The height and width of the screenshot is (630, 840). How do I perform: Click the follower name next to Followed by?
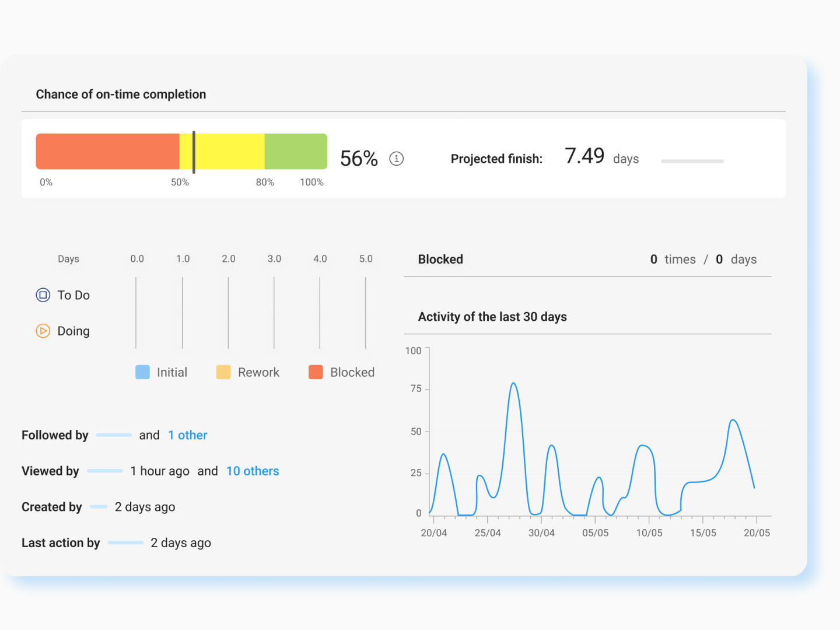click(114, 435)
